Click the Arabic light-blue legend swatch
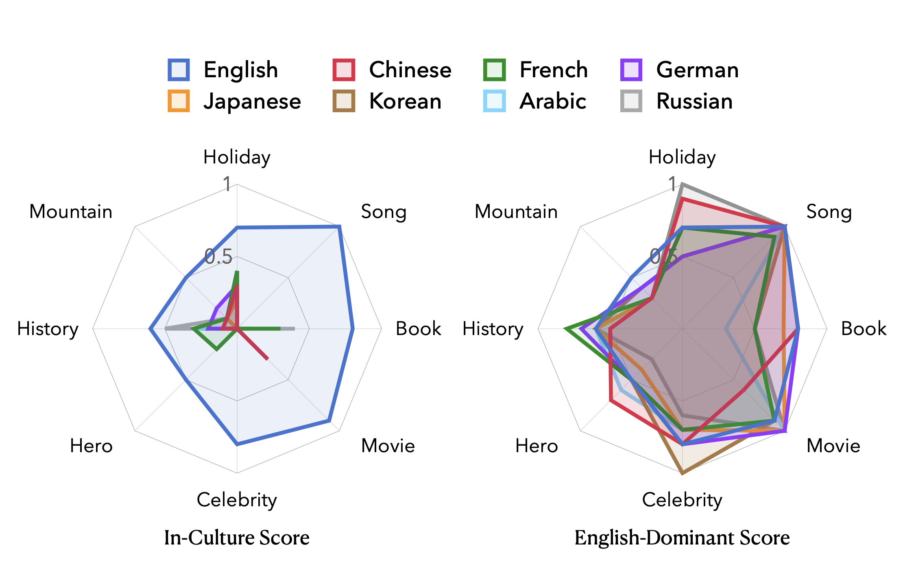Image resolution: width=916 pixels, height=588 pixels. [x=495, y=101]
